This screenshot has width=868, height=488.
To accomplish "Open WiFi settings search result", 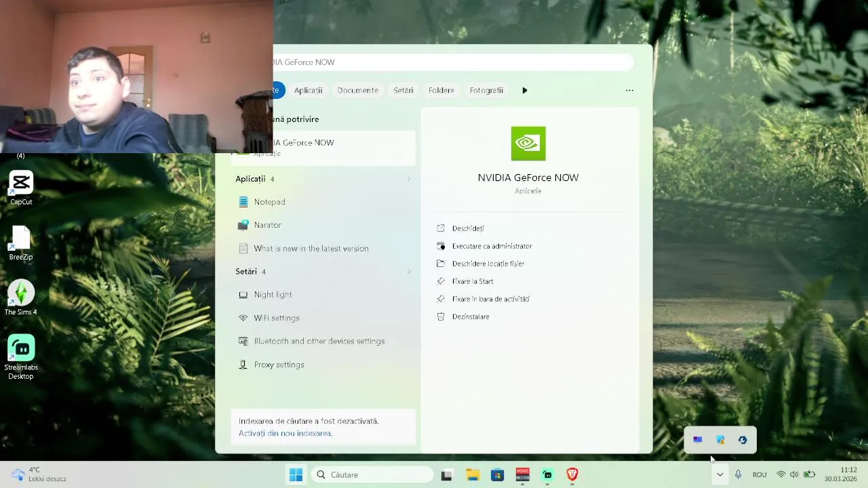I will [323, 318].
